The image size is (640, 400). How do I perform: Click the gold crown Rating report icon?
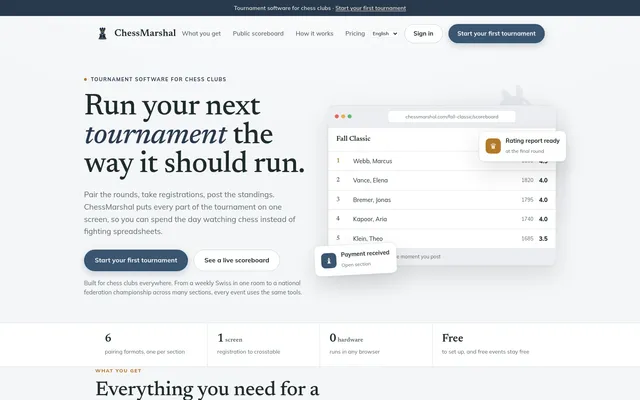pos(493,146)
